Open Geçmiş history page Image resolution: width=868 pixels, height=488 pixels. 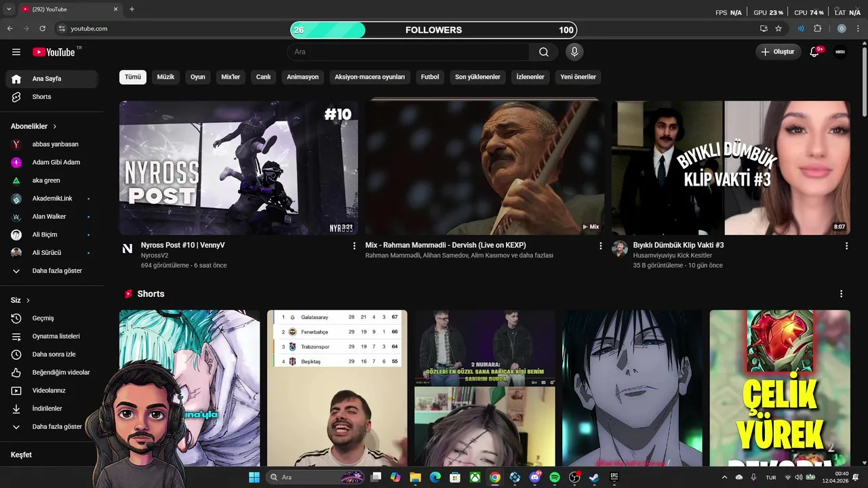pos(52,318)
